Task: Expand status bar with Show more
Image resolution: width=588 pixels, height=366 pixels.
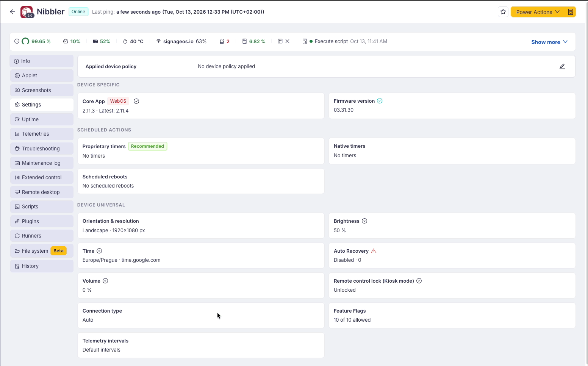Action: 549,42
